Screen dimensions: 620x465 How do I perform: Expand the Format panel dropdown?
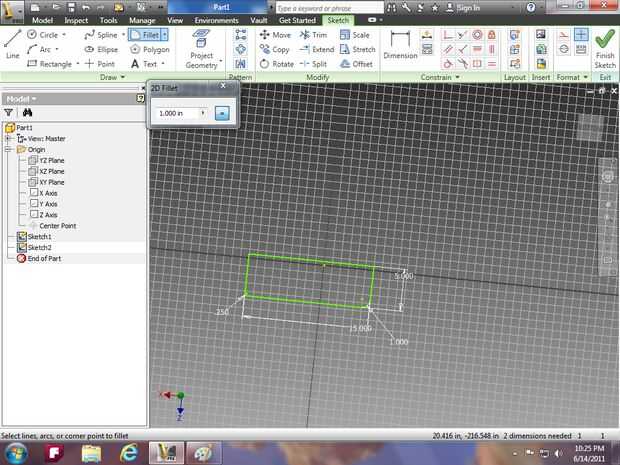click(x=586, y=77)
